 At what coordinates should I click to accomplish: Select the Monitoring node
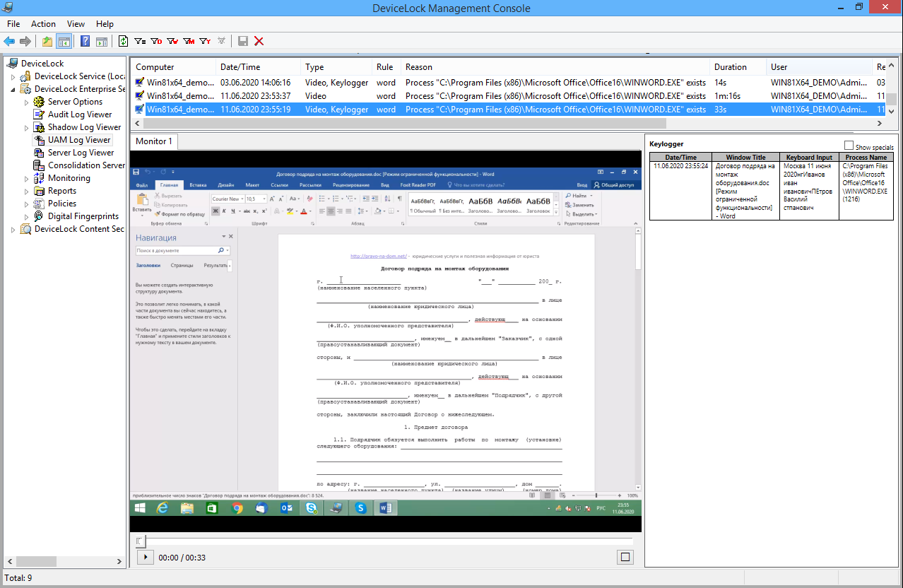69,178
